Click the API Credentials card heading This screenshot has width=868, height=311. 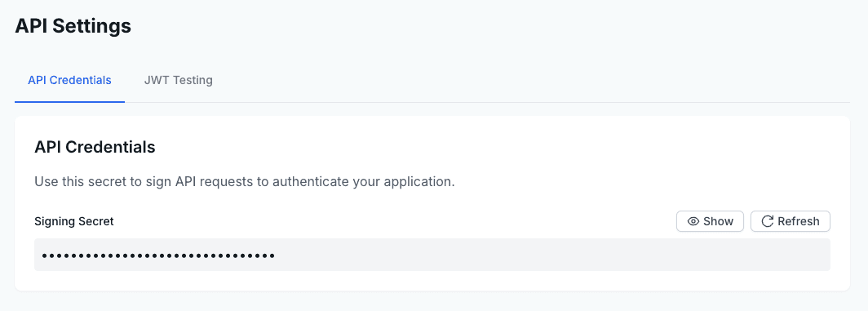click(x=95, y=147)
